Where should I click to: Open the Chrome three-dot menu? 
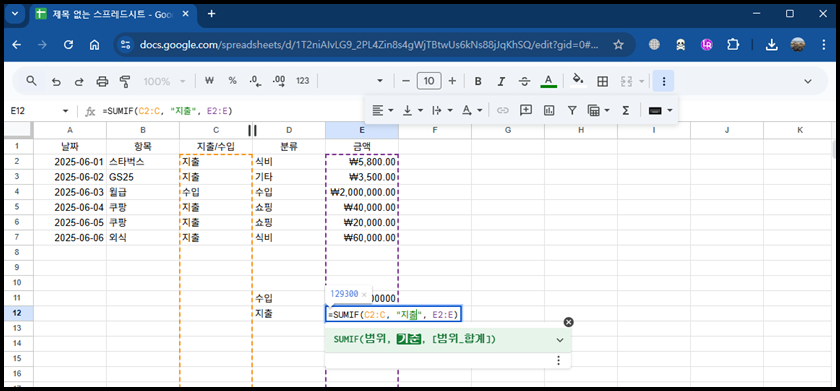(x=824, y=45)
